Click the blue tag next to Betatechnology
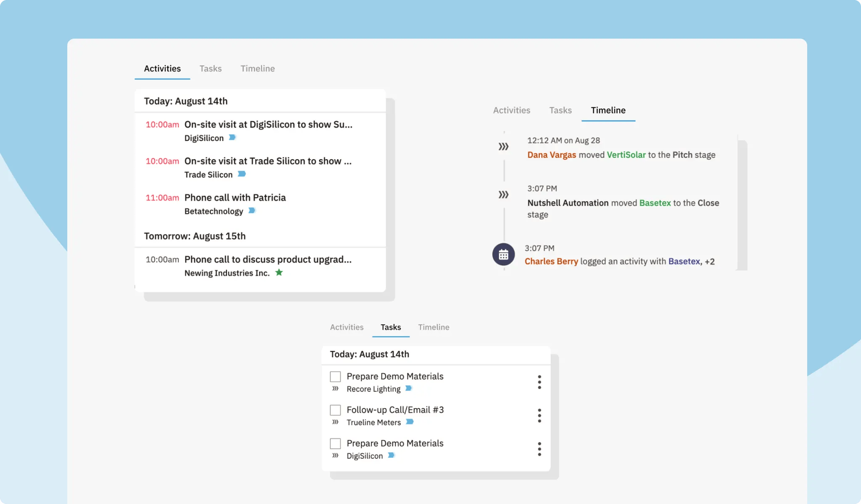 coord(251,211)
